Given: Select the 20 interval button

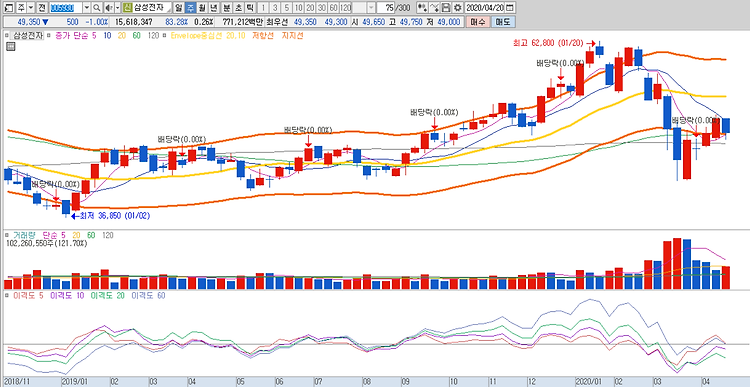Looking at the screenshot, I should pyautogui.click(x=310, y=8).
